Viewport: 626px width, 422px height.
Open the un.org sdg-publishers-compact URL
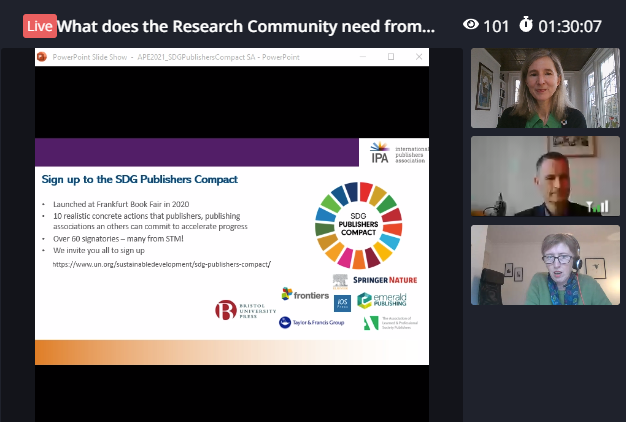(x=162, y=264)
